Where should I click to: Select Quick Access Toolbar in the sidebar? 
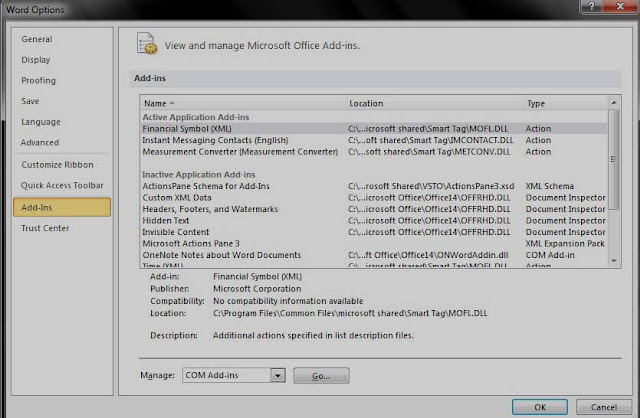(62, 185)
